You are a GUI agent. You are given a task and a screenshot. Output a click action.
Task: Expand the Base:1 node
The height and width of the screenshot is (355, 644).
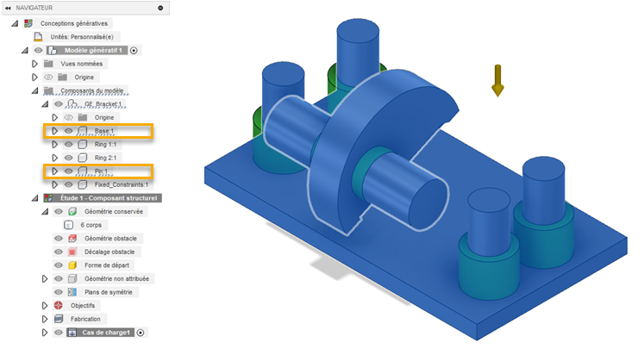point(55,131)
